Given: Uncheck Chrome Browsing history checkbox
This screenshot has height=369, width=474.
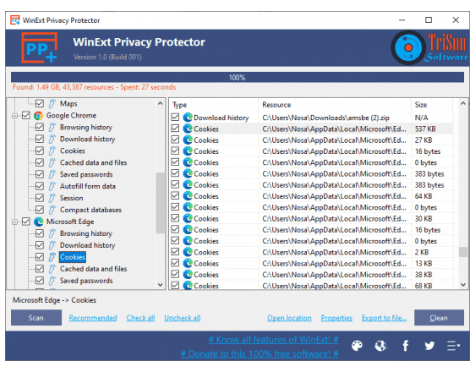Looking at the screenshot, I should (39, 127).
